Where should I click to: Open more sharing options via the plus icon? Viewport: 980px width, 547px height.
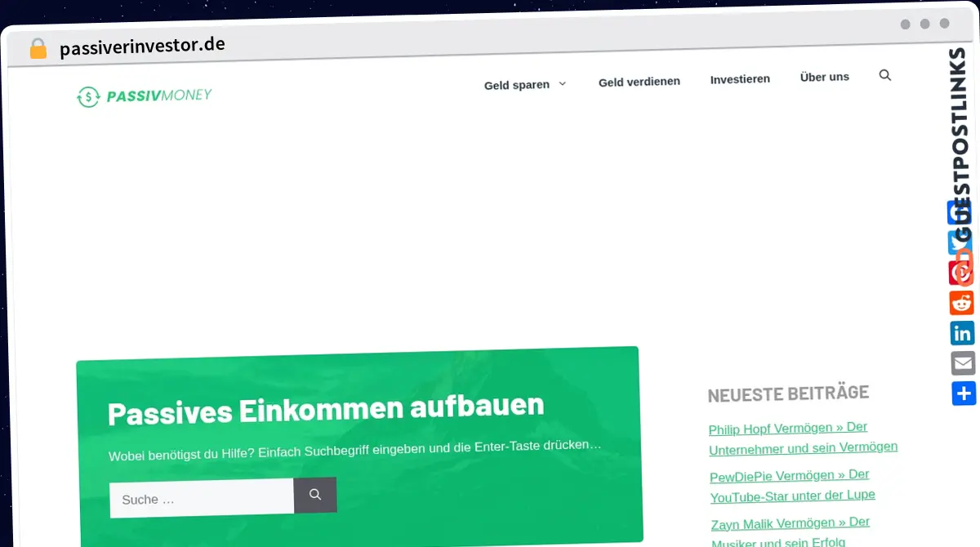point(962,394)
